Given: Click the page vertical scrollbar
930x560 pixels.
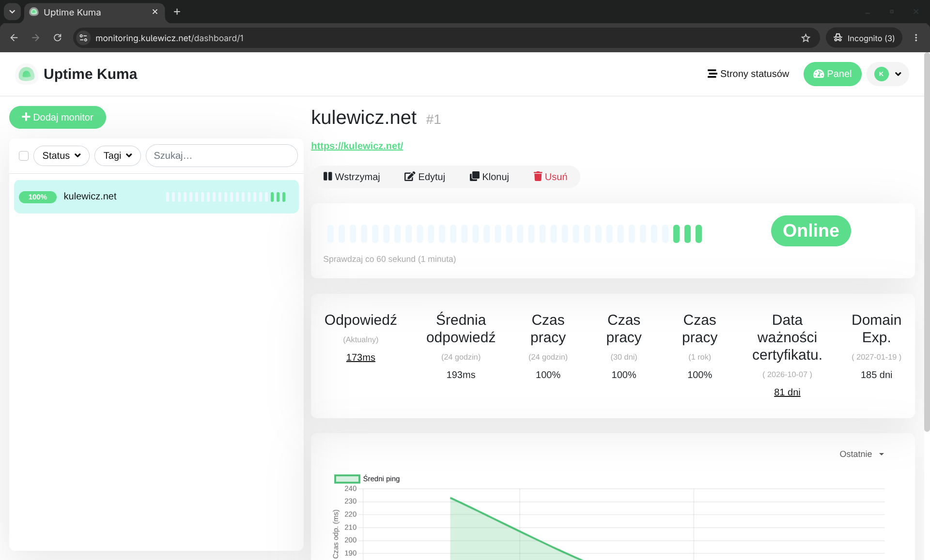Looking at the screenshot, I should [927, 242].
